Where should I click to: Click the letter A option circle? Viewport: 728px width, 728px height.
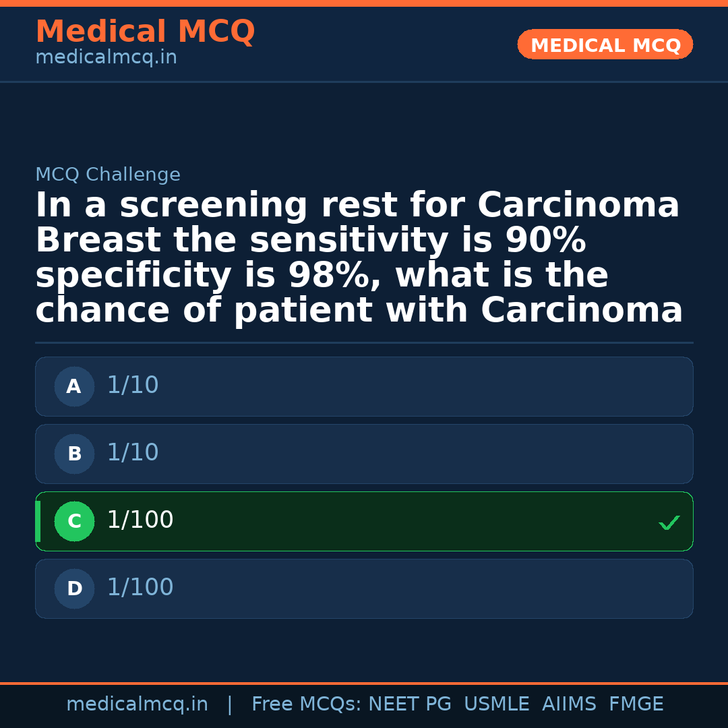[74, 387]
